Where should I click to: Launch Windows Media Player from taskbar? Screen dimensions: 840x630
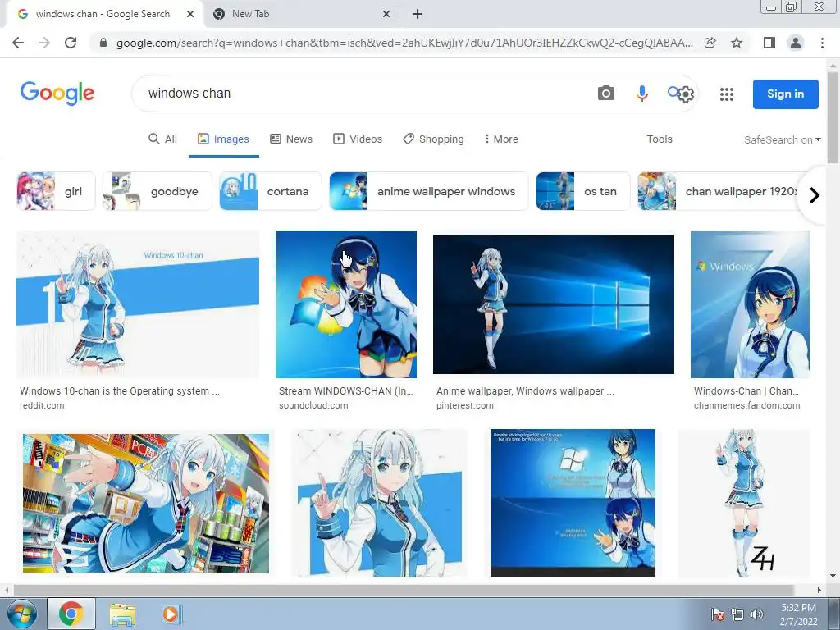tap(171, 614)
